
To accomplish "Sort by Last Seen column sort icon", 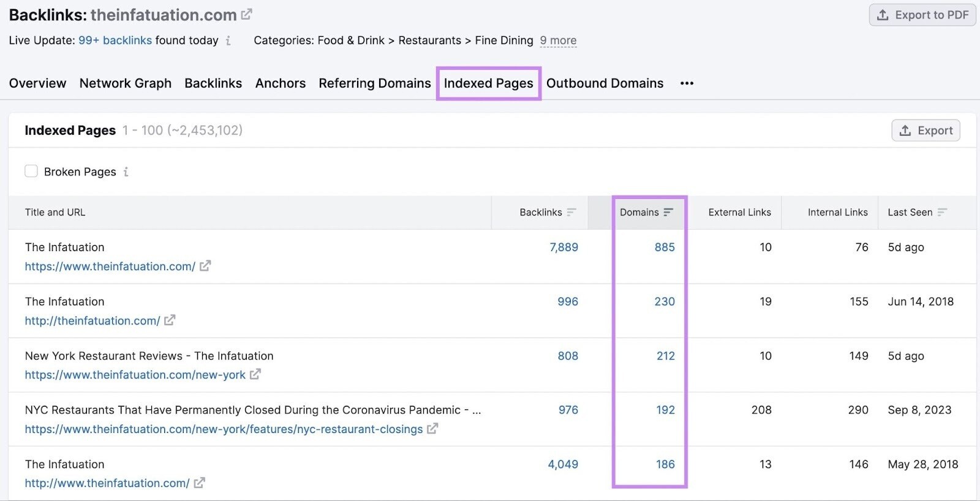I will coord(942,212).
